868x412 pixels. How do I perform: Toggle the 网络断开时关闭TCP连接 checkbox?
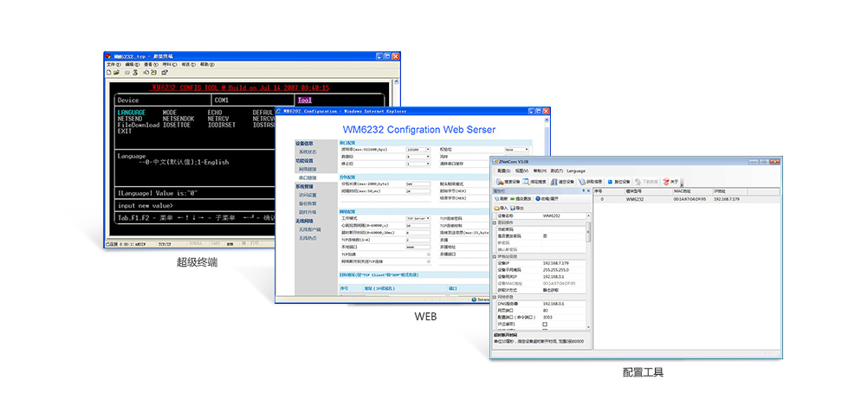click(428, 261)
